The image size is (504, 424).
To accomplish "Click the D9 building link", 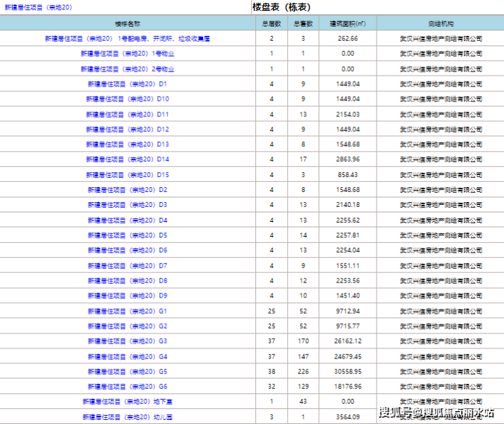I will pyautogui.click(x=127, y=296).
